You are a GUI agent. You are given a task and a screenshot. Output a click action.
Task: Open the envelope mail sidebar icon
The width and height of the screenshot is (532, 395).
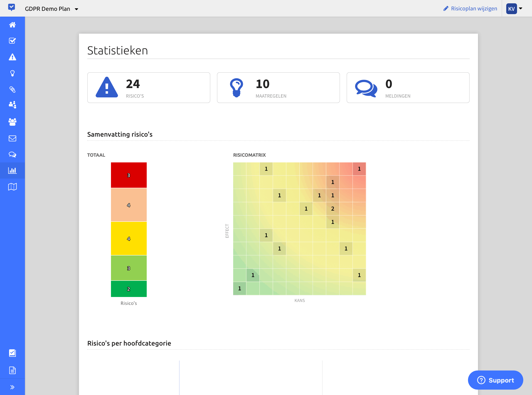coord(12,139)
